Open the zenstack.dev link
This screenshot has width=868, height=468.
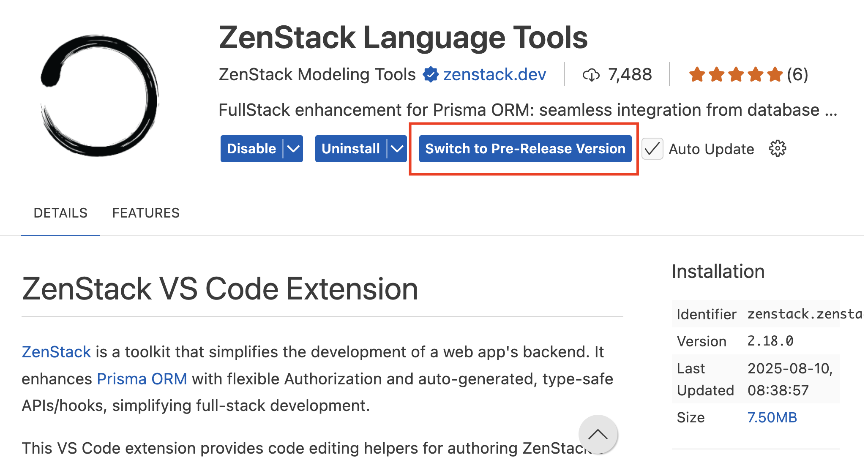coord(494,74)
